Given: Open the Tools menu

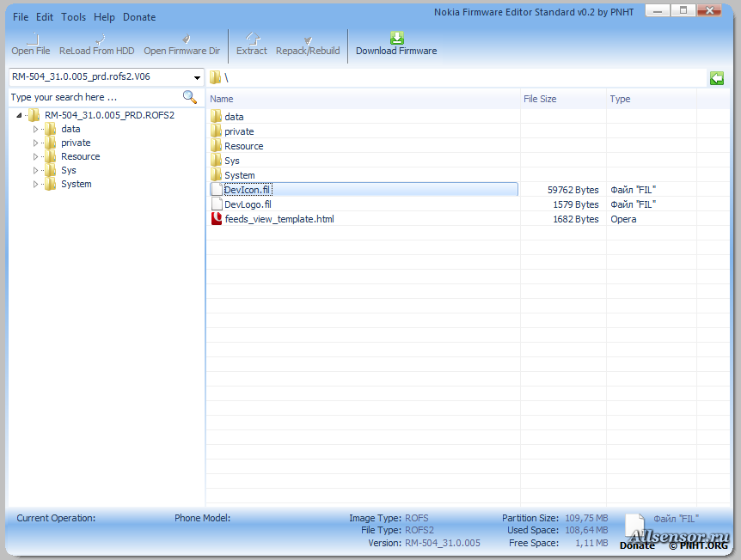Looking at the screenshot, I should (x=74, y=17).
